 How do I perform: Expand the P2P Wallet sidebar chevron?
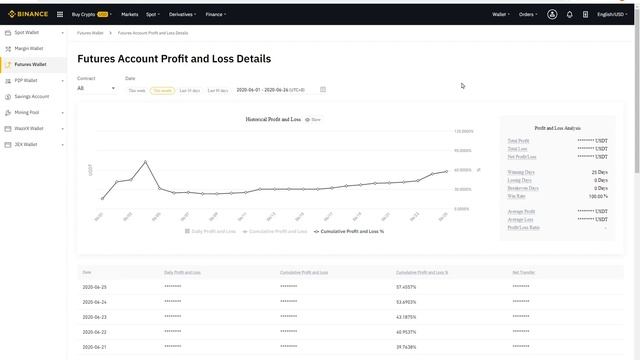click(x=62, y=81)
